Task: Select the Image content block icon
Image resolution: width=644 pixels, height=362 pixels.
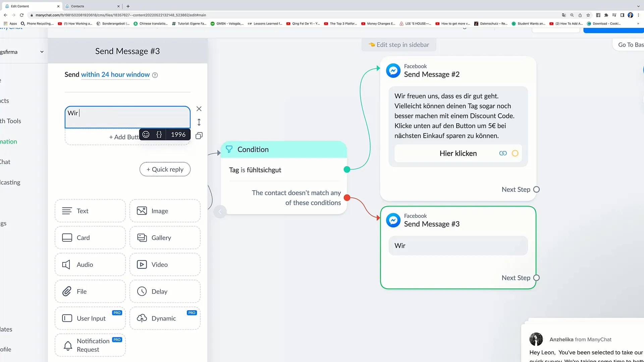Action: [x=142, y=211]
